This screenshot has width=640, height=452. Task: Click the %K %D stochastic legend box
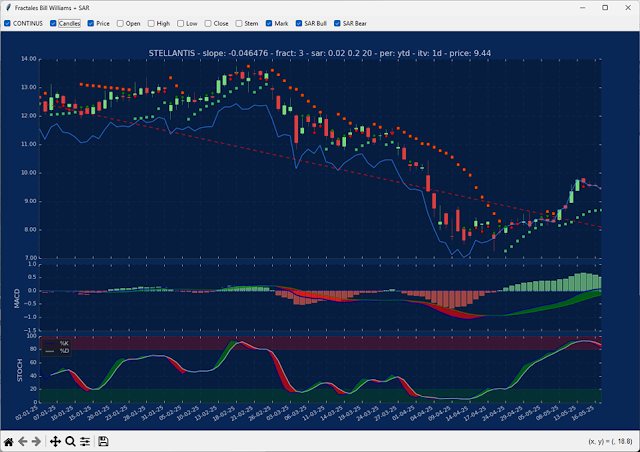click(57, 347)
